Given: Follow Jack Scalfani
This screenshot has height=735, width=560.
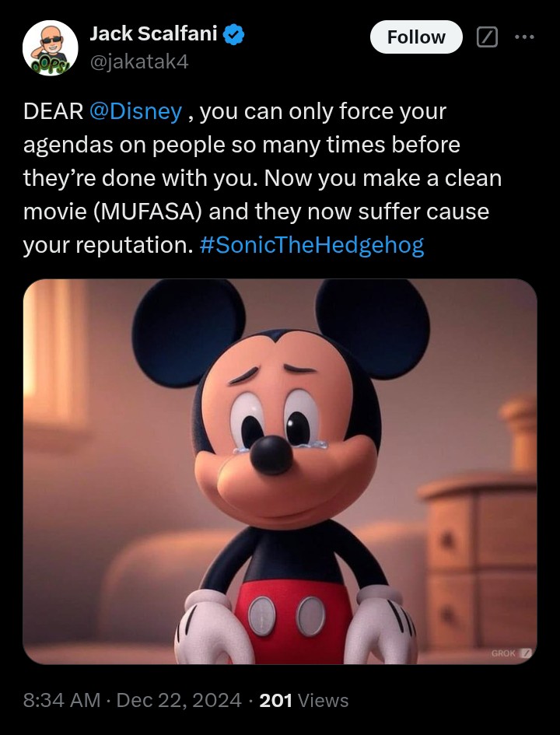Looking at the screenshot, I should (x=416, y=37).
